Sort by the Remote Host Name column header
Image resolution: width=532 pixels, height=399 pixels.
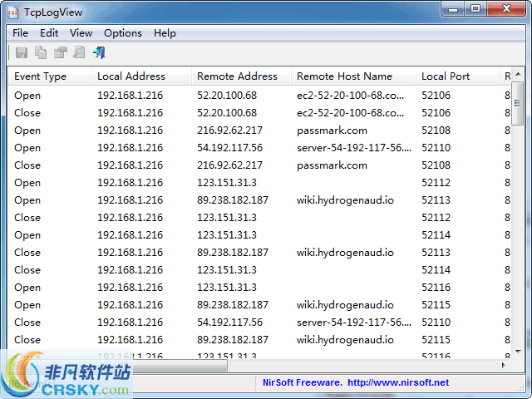353,76
